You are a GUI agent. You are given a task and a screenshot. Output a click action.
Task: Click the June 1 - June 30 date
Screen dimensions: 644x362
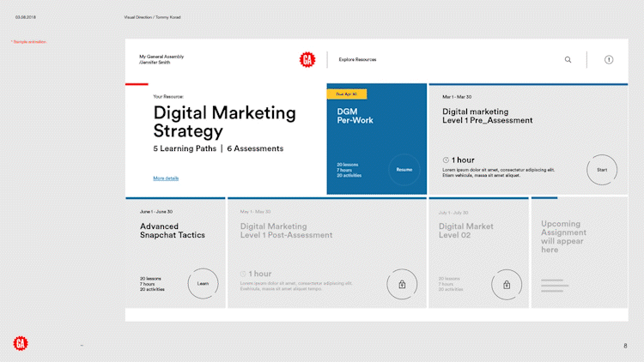pyautogui.click(x=156, y=212)
